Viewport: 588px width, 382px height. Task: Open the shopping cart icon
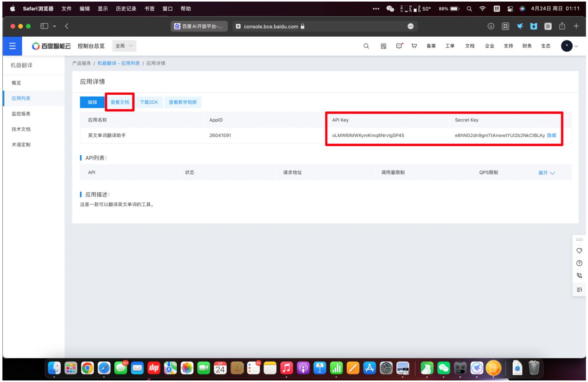coord(414,46)
